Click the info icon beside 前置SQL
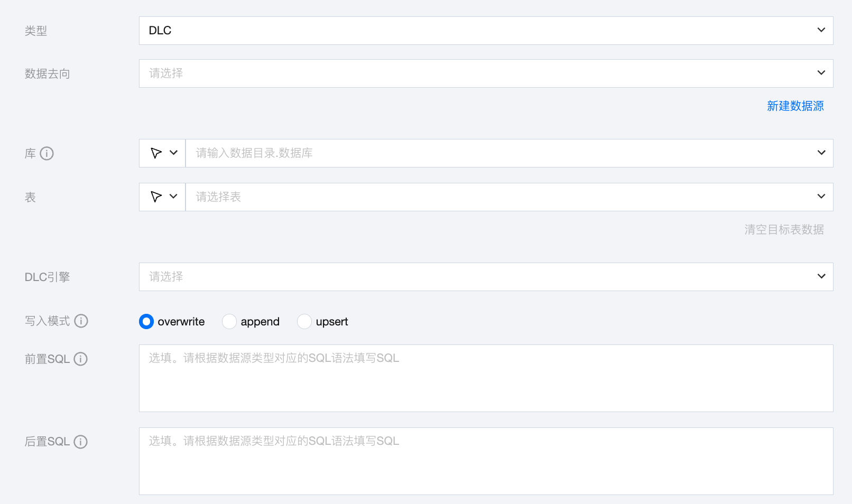 point(80,359)
